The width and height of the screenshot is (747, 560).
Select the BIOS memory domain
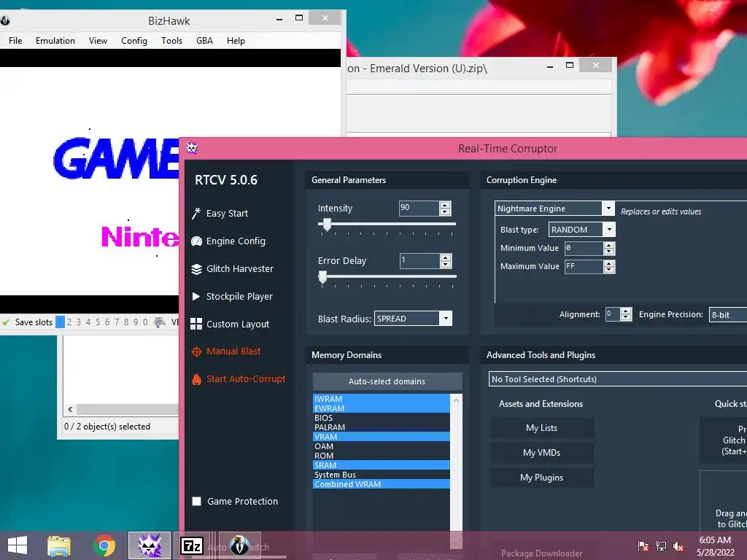381,418
